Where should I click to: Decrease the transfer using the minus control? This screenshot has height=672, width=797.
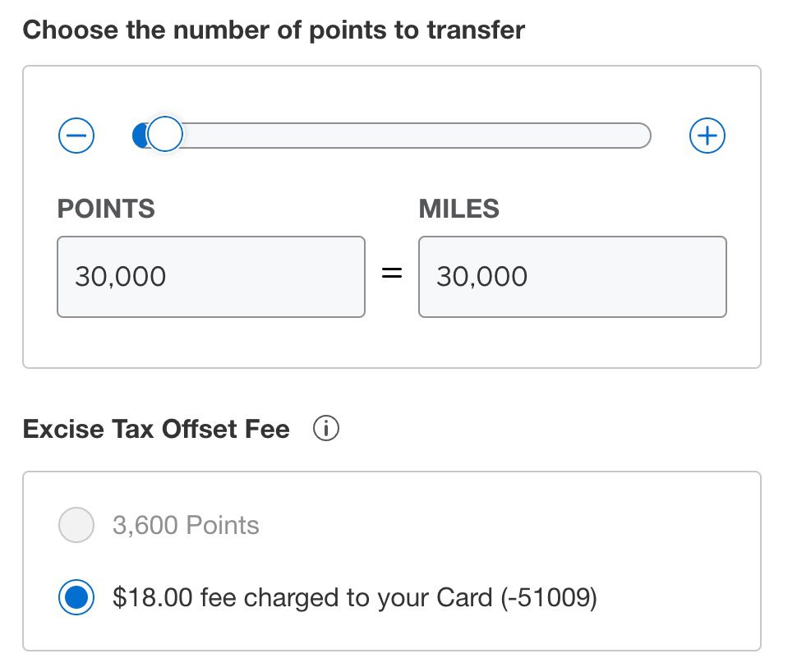click(x=76, y=136)
